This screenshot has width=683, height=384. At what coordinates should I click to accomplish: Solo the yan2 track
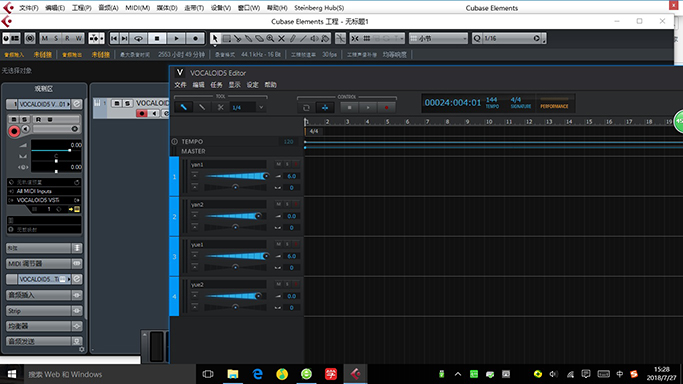click(287, 204)
